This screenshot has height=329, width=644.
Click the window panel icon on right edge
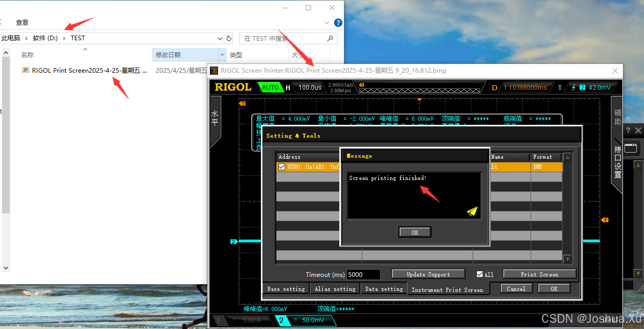tap(630, 149)
